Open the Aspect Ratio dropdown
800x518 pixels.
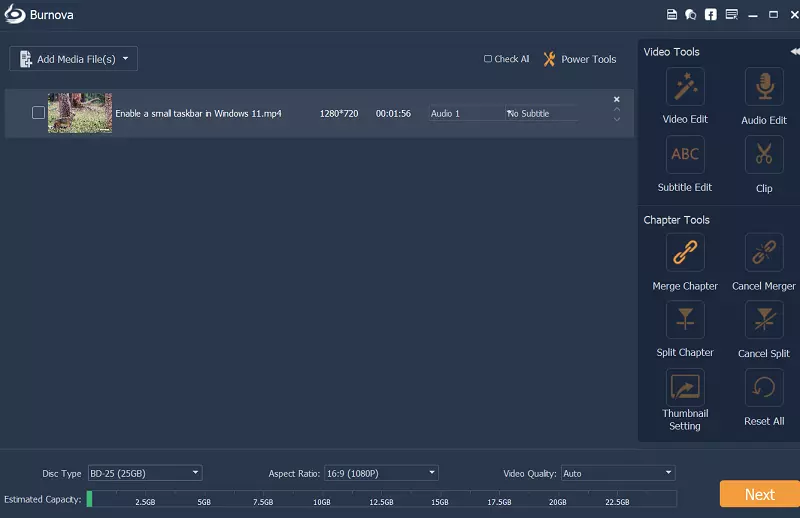point(381,473)
